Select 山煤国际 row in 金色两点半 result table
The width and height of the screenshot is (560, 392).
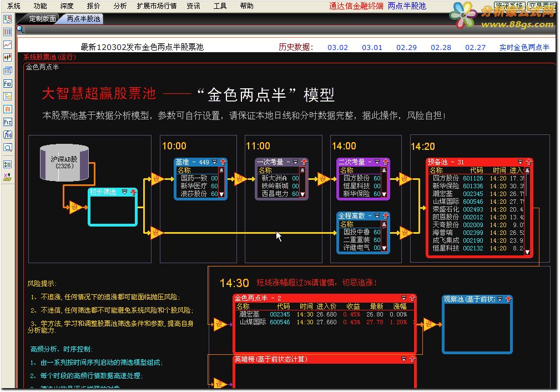[x=324, y=322]
